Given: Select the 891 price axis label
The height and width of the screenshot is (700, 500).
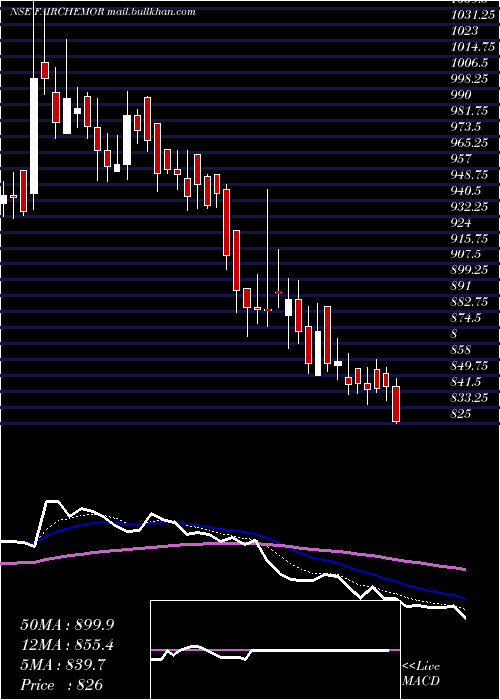Looking at the screenshot, I should pyautogui.click(x=461, y=286).
